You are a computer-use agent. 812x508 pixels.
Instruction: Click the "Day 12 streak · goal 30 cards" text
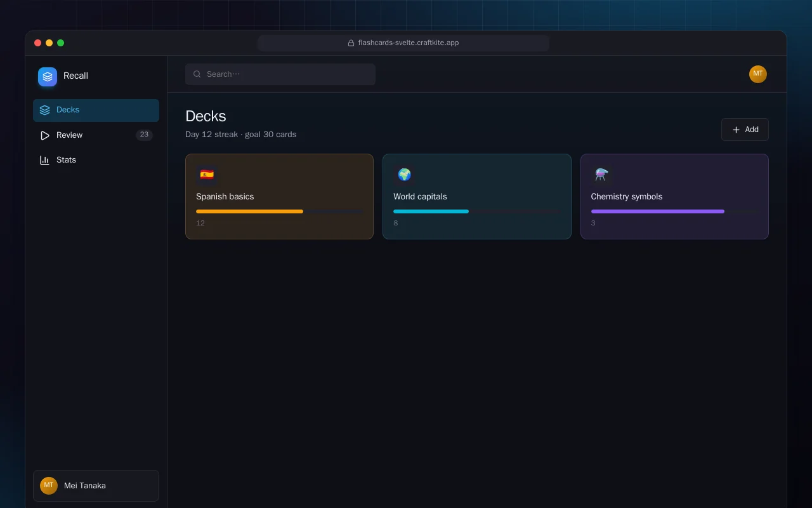coord(241,135)
